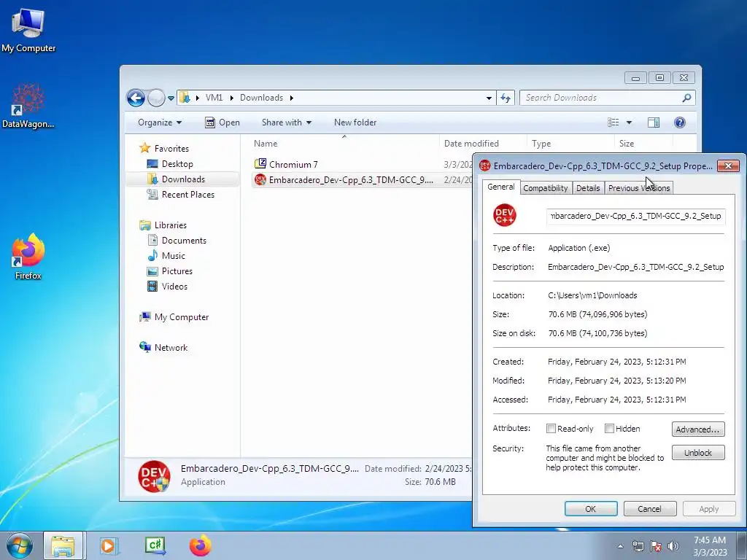Refresh the Downloads folder view
Screen dimensions: 747x560
click(506, 98)
